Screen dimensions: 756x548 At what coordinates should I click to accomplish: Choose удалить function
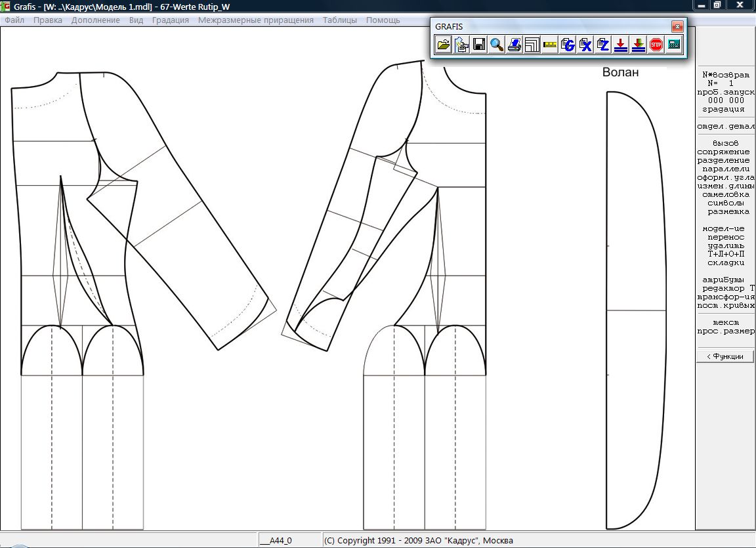(x=726, y=246)
